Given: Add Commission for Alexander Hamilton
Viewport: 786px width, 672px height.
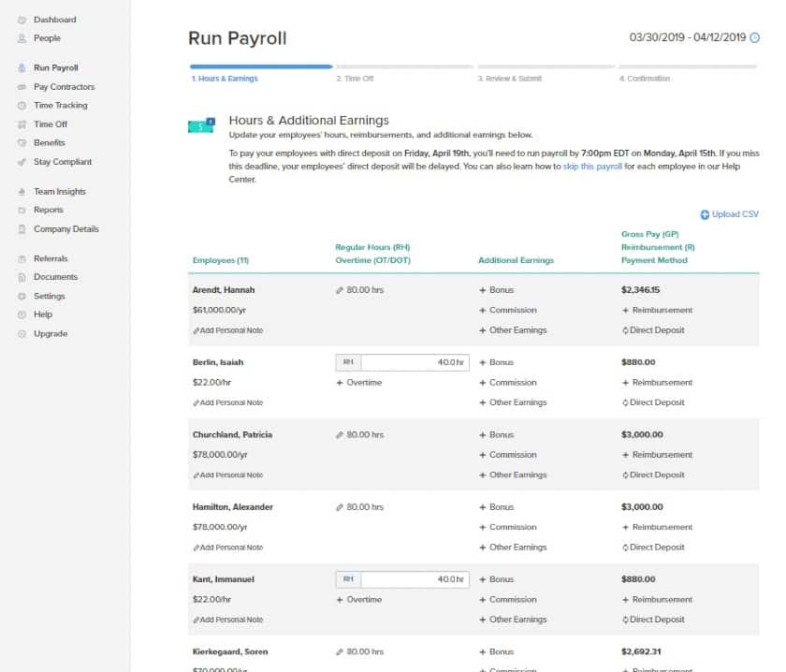Looking at the screenshot, I should (x=507, y=528).
